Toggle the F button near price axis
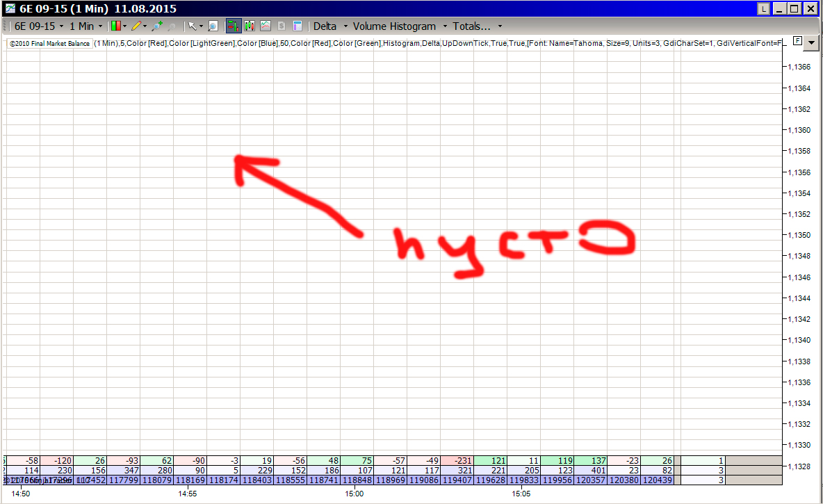This screenshot has height=504, width=823. click(797, 41)
